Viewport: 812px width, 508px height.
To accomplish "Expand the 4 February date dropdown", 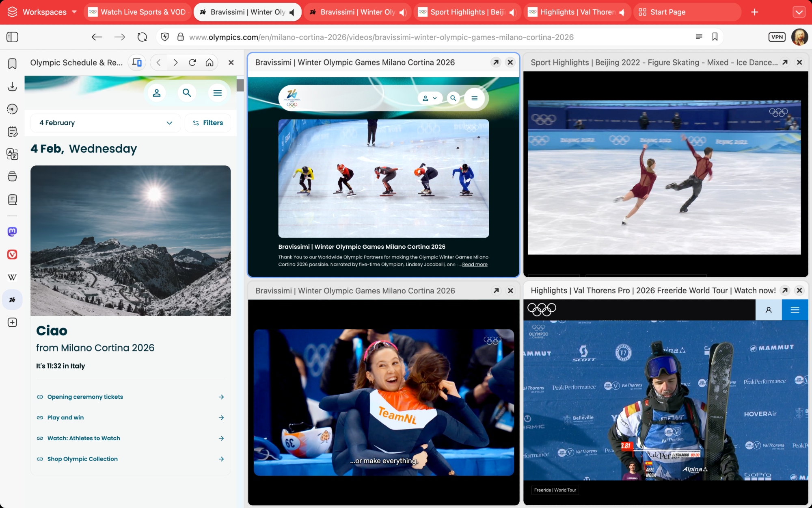I will coord(106,123).
